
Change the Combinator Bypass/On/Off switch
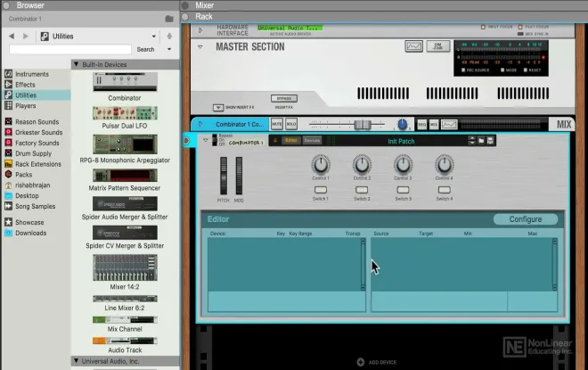[215, 140]
